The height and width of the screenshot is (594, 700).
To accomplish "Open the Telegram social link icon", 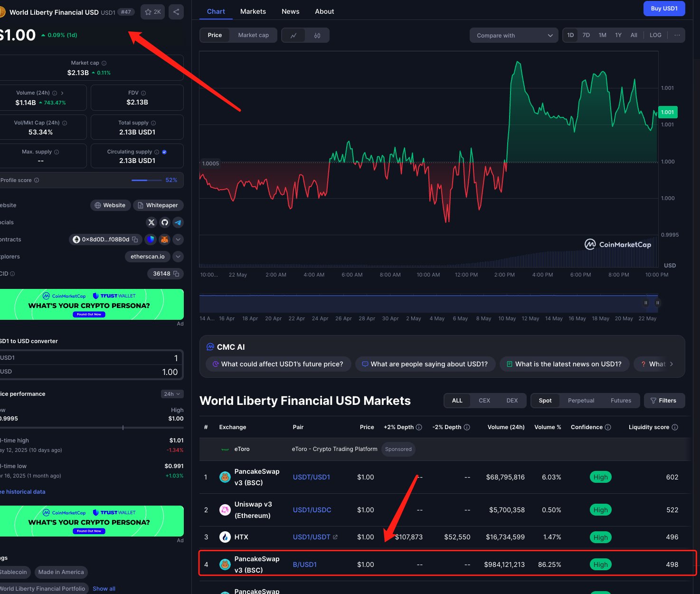I will click(178, 222).
